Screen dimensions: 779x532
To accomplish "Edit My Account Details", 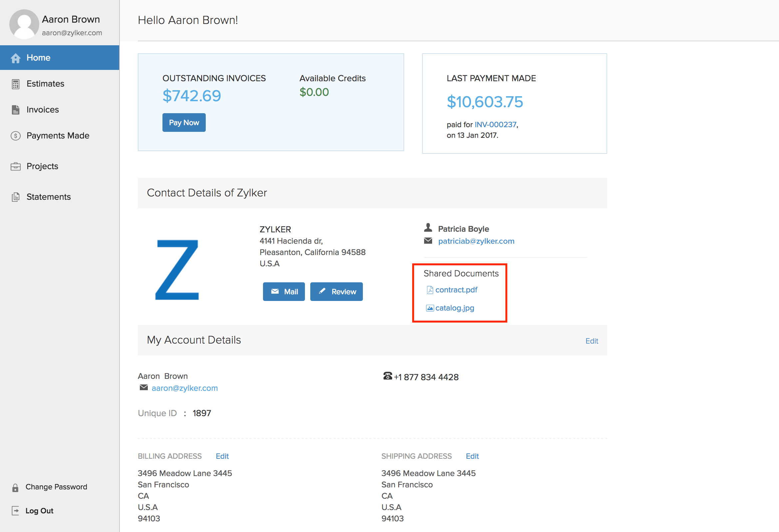I will click(x=592, y=341).
